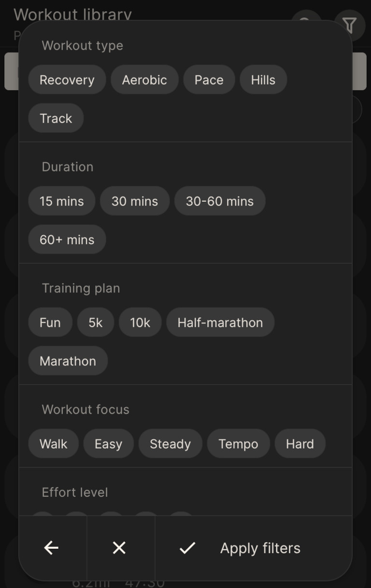This screenshot has width=371, height=588.
Task: Click the checkmark icon to apply
Action: click(x=187, y=547)
